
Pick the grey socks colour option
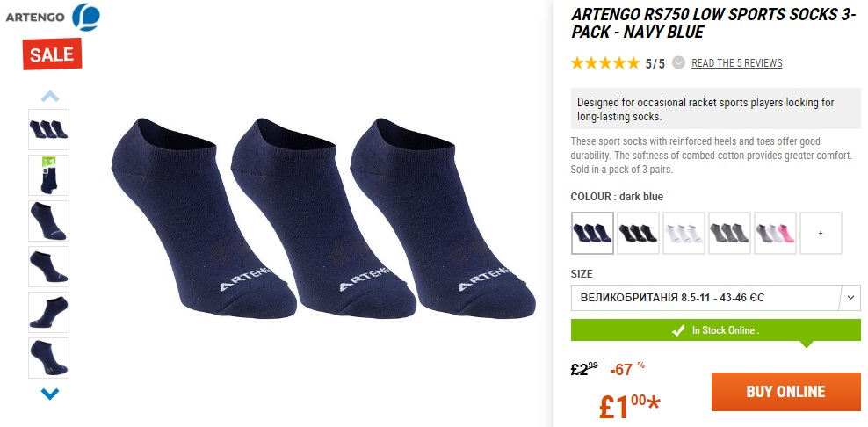point(729,234)
